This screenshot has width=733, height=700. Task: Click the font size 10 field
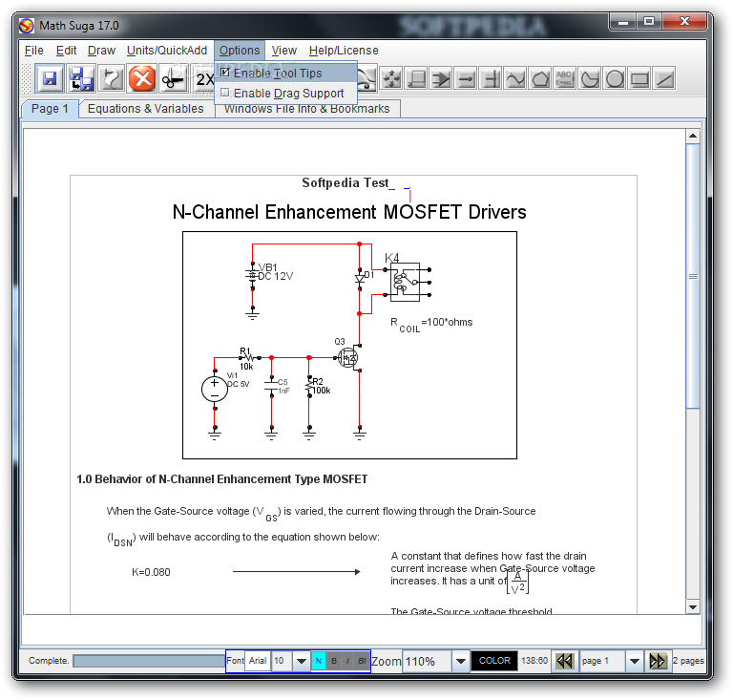point(283,661)
